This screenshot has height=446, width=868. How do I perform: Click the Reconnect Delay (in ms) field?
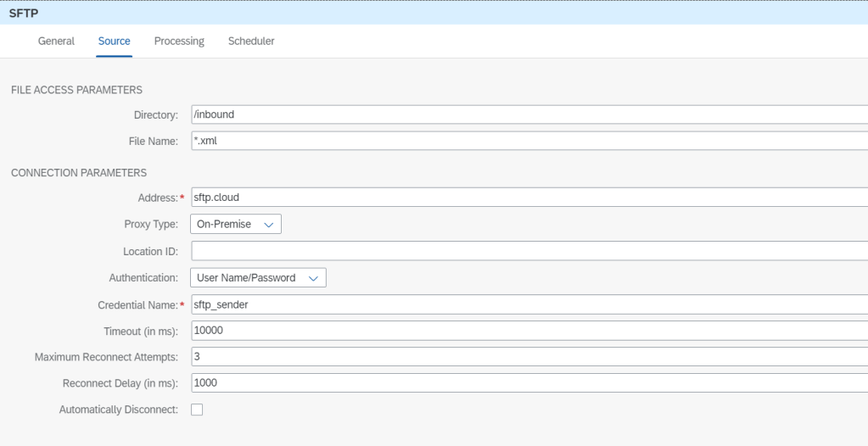pos(526,382)
